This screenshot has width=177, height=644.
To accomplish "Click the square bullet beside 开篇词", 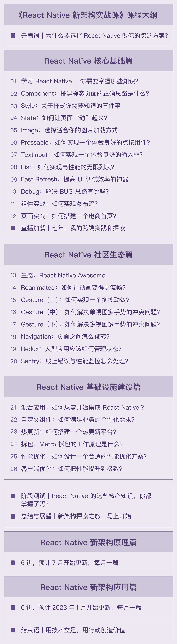I will coord(13,35).
